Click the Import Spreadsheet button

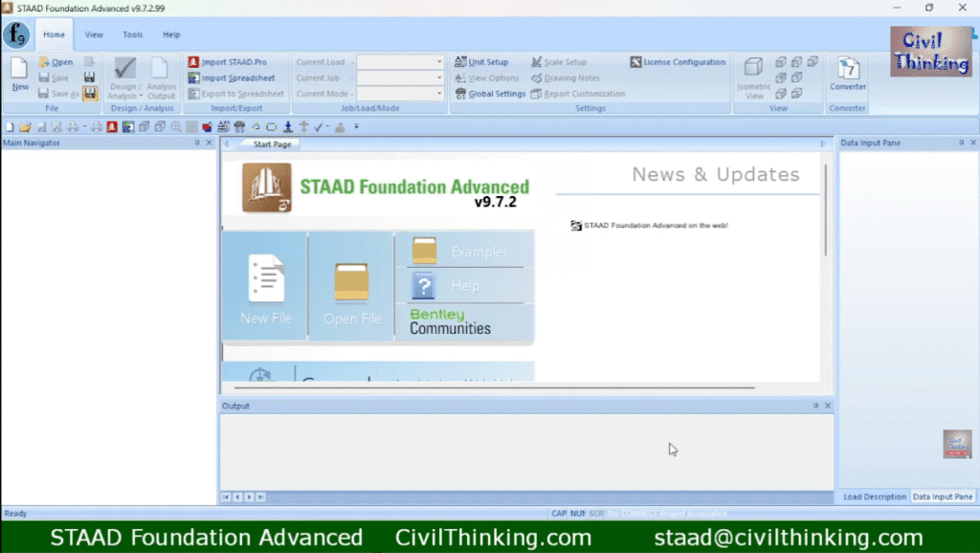coord(238,78)
